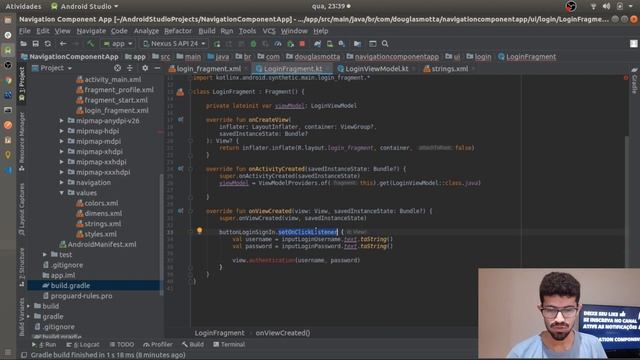Open the Profiler tool window

[158, 345]
